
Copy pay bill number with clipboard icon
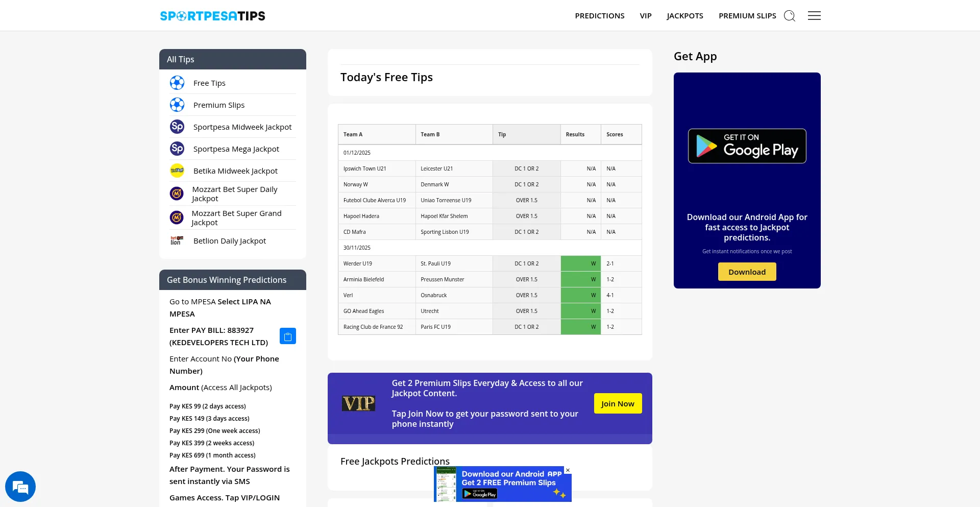pos(288,336)
